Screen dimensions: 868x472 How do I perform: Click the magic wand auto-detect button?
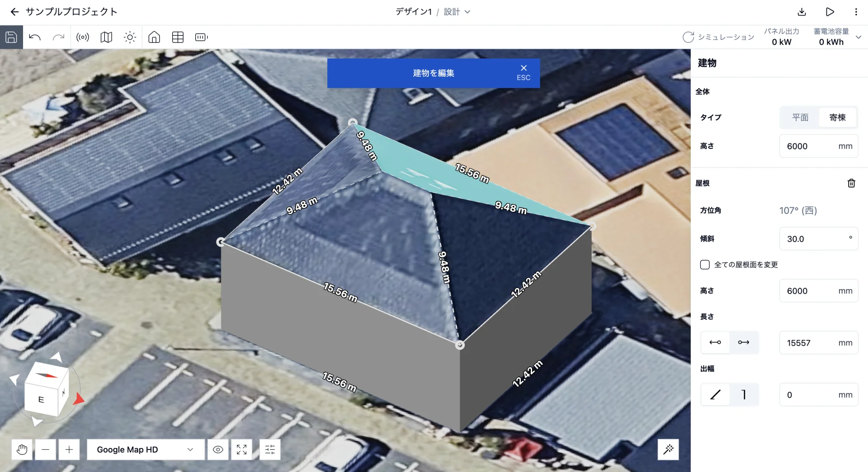[x=668, y=449]
